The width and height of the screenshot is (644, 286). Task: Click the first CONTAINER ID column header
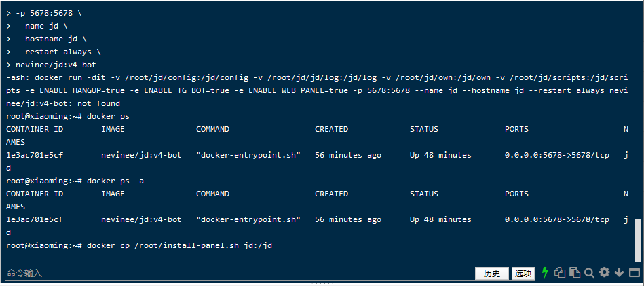click(x=35, y=129)
